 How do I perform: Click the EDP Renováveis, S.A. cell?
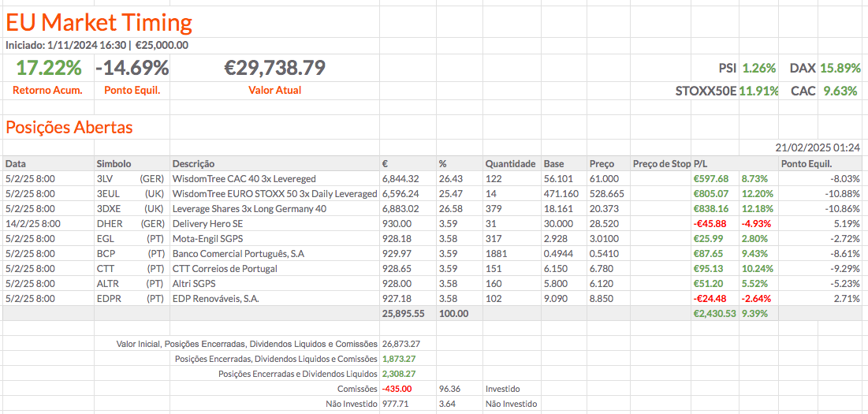215,299
